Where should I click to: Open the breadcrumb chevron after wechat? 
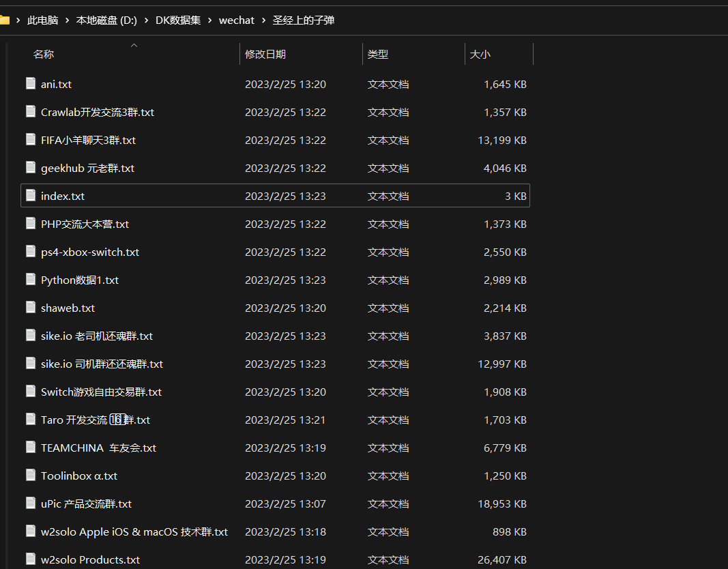click(x=264, y=20)
